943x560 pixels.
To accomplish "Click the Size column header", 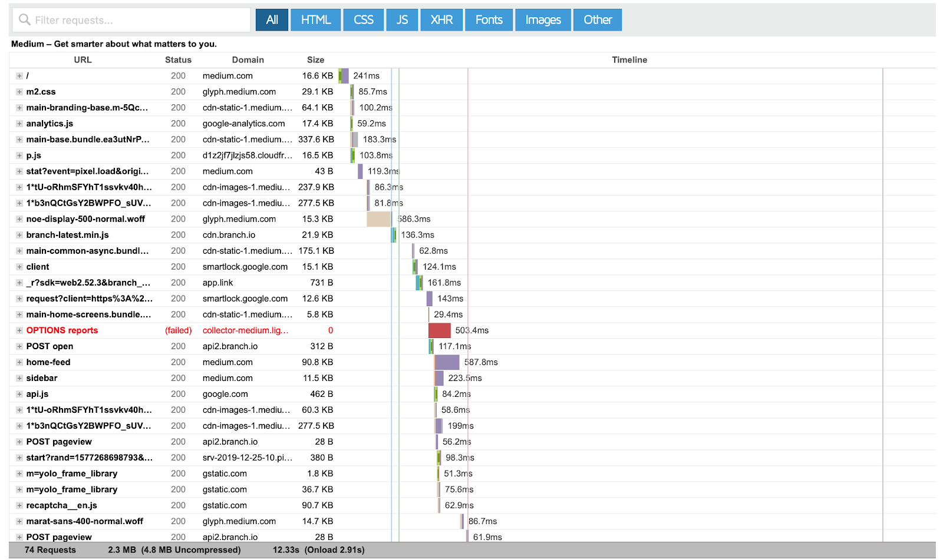I will (x=315, y=60).
